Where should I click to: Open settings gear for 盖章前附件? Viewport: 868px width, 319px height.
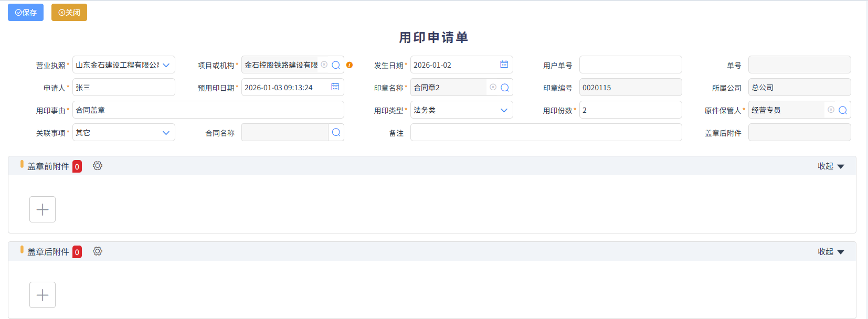coord(98,166)
